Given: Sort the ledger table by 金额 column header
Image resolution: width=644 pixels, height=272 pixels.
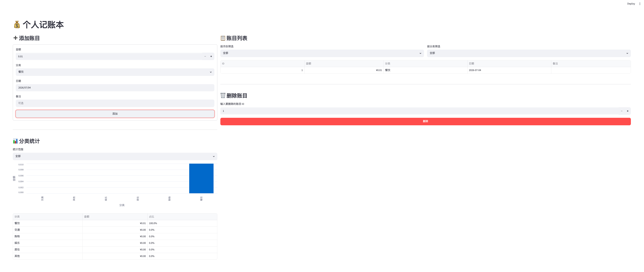Looking at the screenshot, I should coord(344,64).
